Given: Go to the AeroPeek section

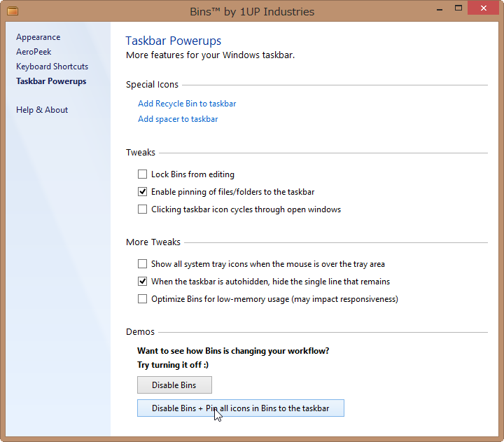Looking at the screenshot, I should click(x=34, y=52).
